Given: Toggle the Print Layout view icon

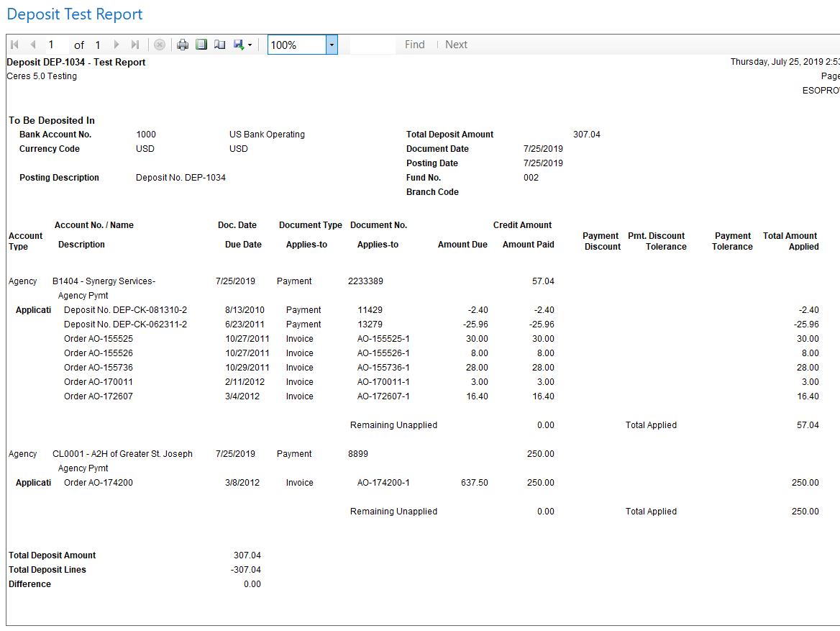Looking at the screenshot, I should pyautogui.click(x=201, y=45).
